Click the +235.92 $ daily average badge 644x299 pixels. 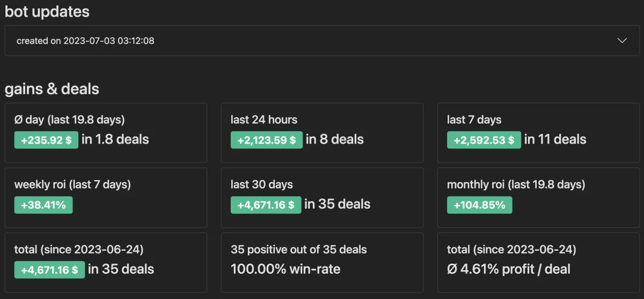point(46,140)
